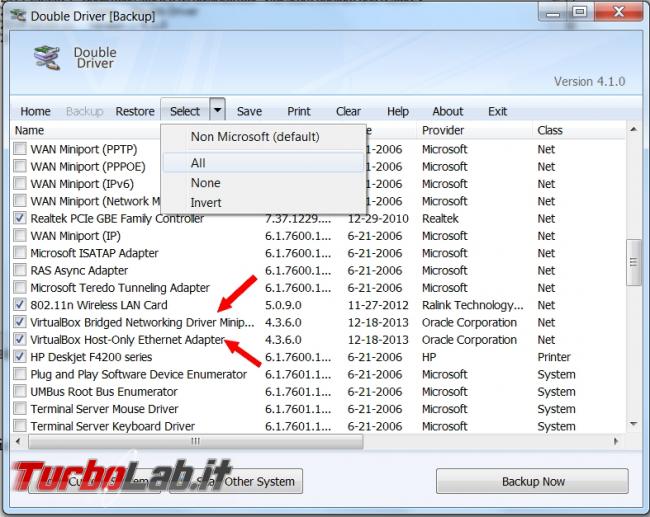Click vertical scrollbar up arrow

633,130
